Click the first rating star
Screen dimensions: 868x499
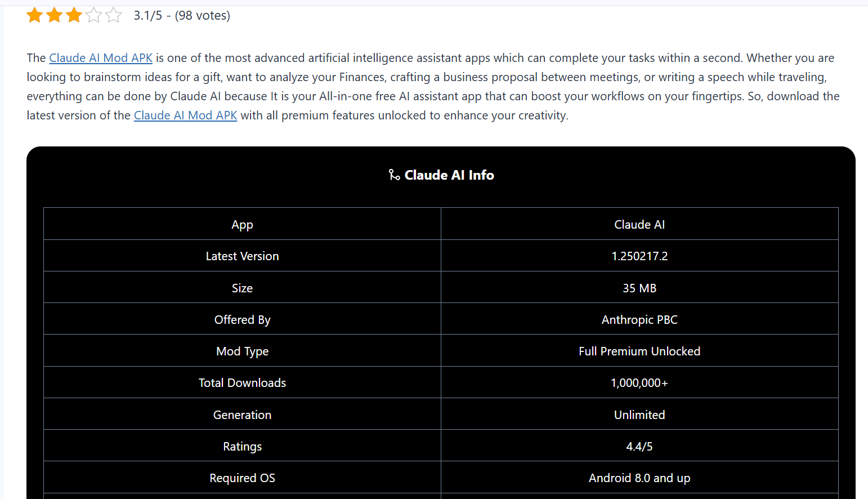(35, 15)
